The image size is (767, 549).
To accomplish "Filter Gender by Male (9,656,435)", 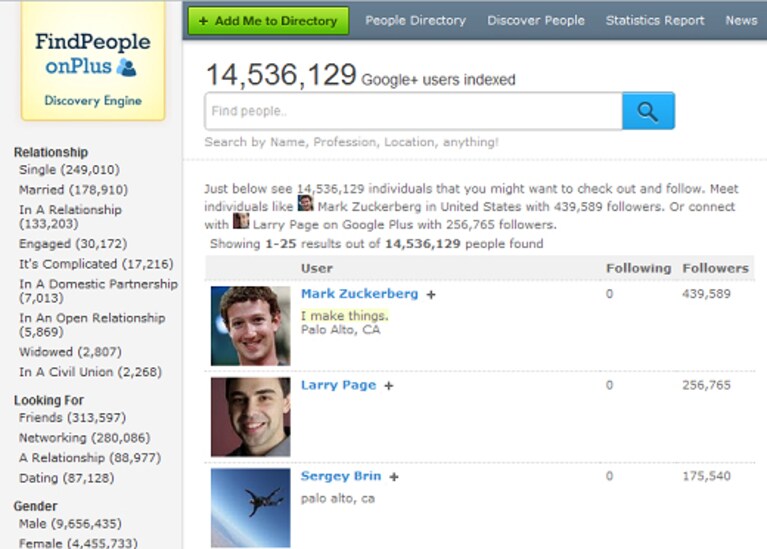I will coord(70,524).
